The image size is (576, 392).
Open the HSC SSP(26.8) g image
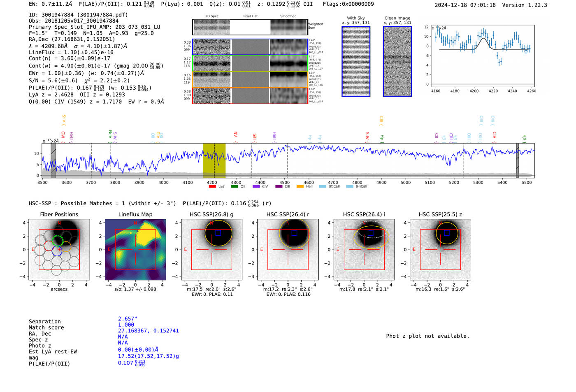(x=211, y=250)
